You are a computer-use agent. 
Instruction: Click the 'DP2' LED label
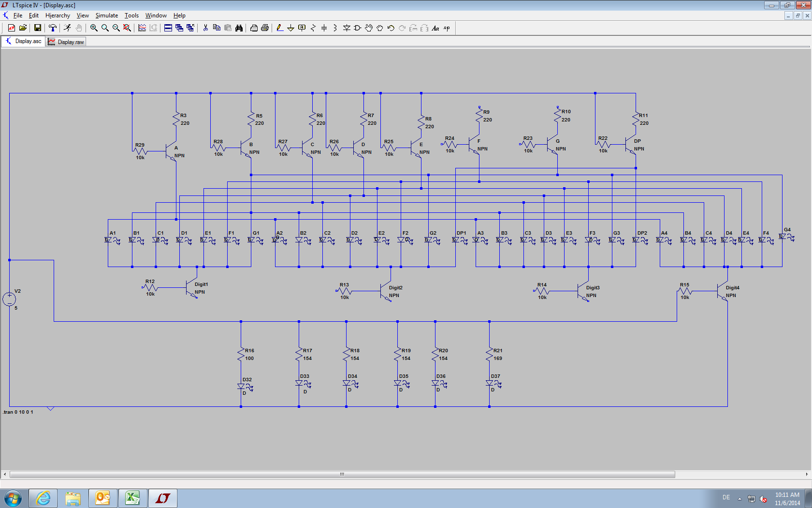tap(642, 233)
